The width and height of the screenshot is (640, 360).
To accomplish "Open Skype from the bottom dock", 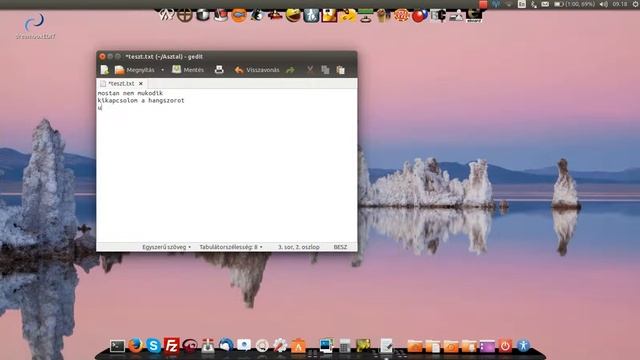I will pos(153,345).
